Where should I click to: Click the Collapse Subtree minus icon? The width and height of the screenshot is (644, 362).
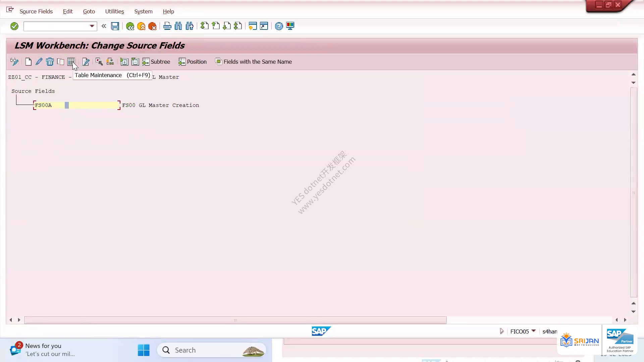[x=135, y=62]
